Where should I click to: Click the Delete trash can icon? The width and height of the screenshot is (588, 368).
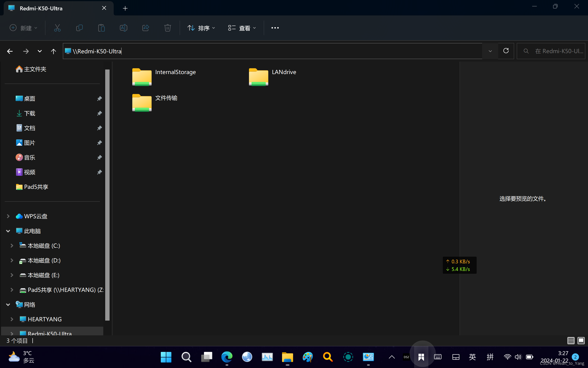point(168,28)
